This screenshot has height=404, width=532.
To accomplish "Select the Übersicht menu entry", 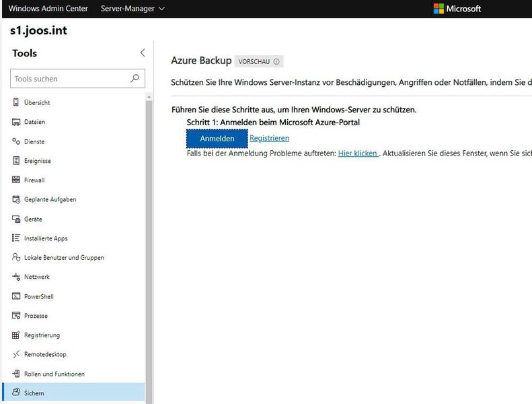I will (73, 102).
